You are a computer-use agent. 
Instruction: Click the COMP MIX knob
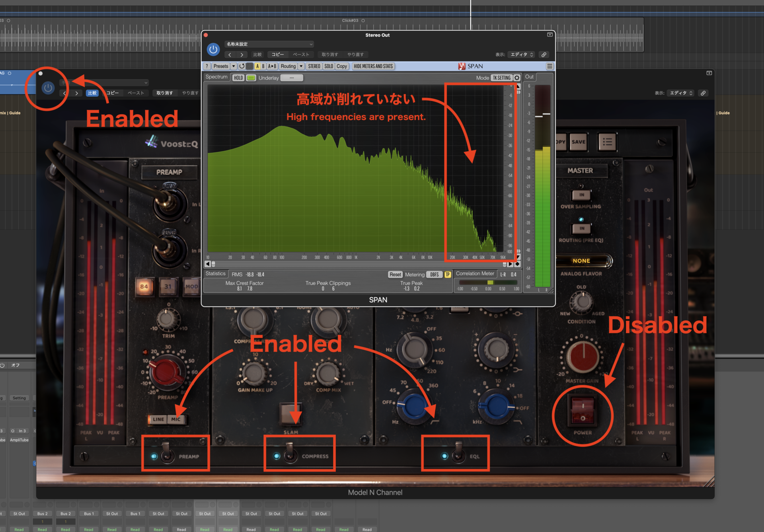pyautogui.click(x=328, y=373)
